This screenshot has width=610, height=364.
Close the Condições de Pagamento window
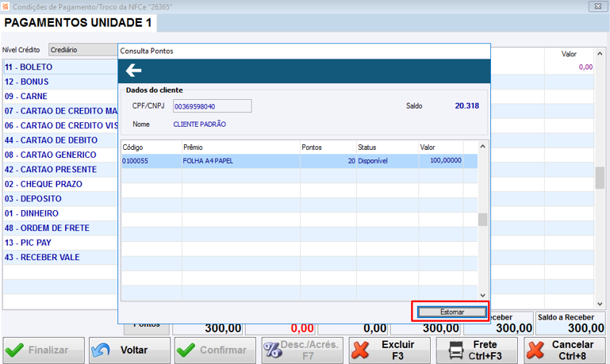[x=598, y=6]
